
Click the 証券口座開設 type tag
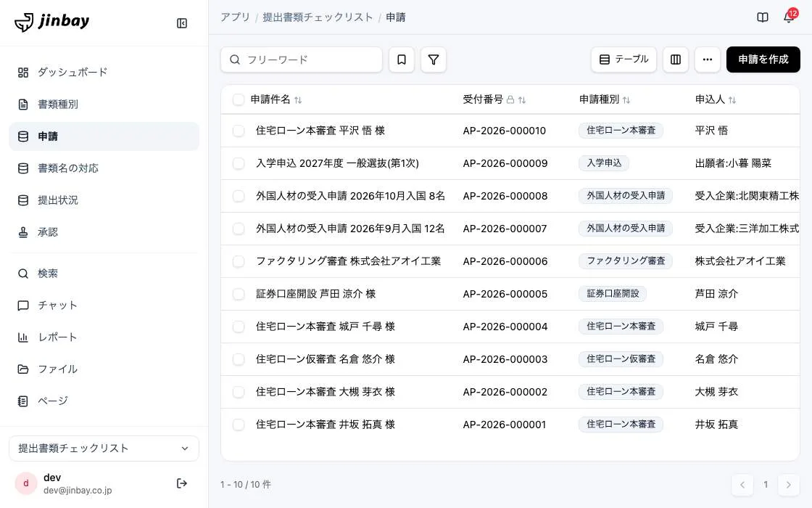613,293
